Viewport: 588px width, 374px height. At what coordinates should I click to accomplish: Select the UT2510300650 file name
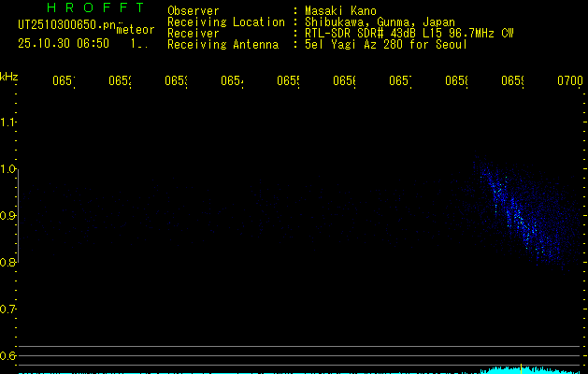tap(67, 25)
